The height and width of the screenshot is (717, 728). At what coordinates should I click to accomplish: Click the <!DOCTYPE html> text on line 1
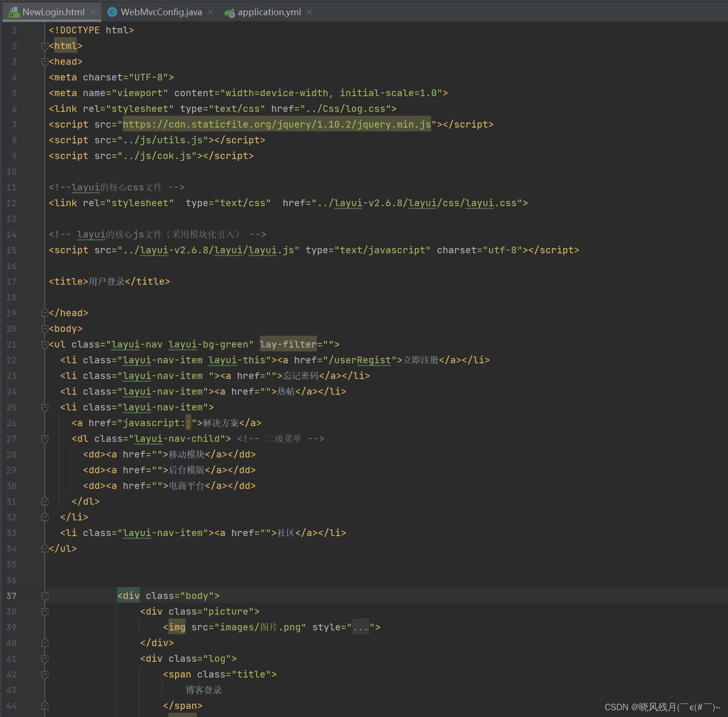click(91, 30)
